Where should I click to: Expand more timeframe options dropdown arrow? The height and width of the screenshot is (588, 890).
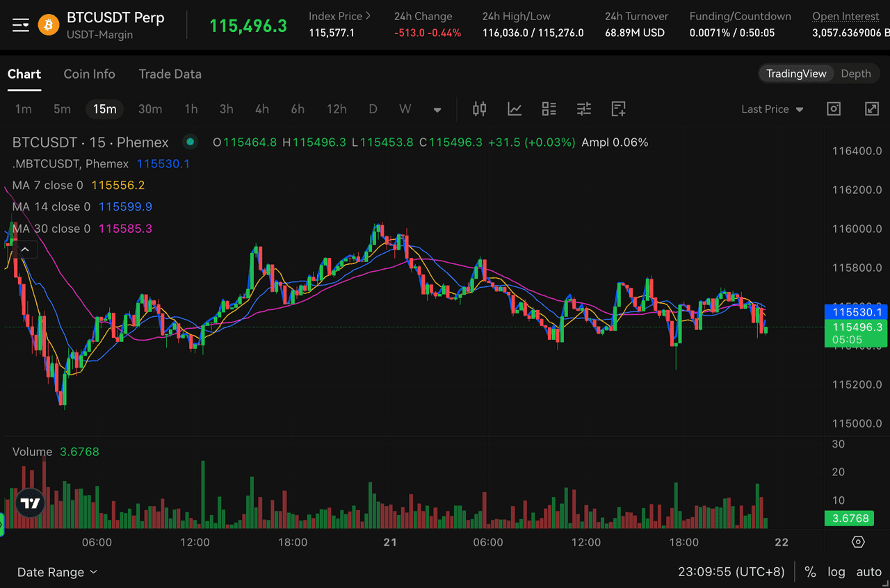(437, 109)
